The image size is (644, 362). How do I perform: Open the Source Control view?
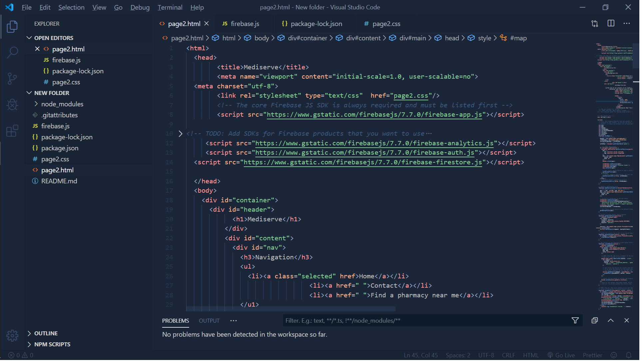12,79
